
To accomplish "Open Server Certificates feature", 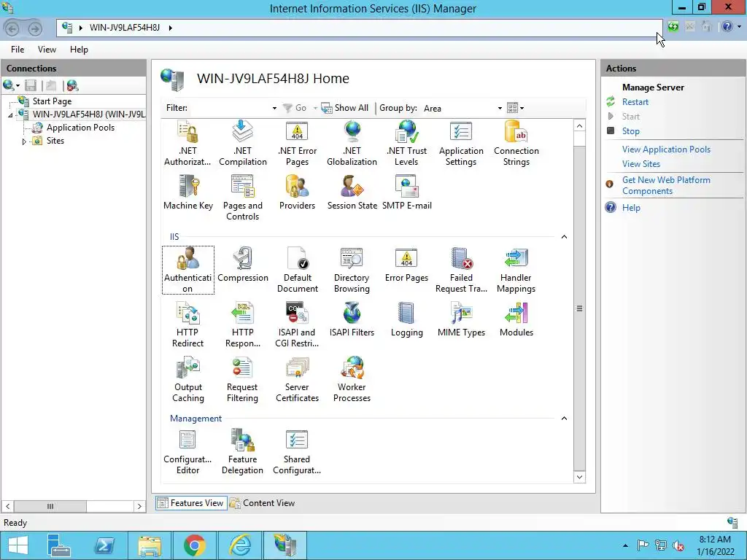I will (298, 379).
